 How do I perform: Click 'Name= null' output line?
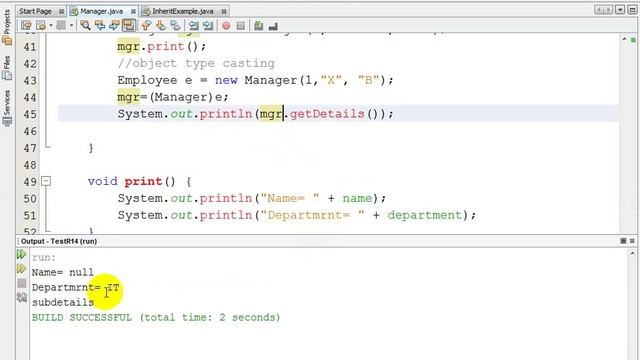pos(63,272)
